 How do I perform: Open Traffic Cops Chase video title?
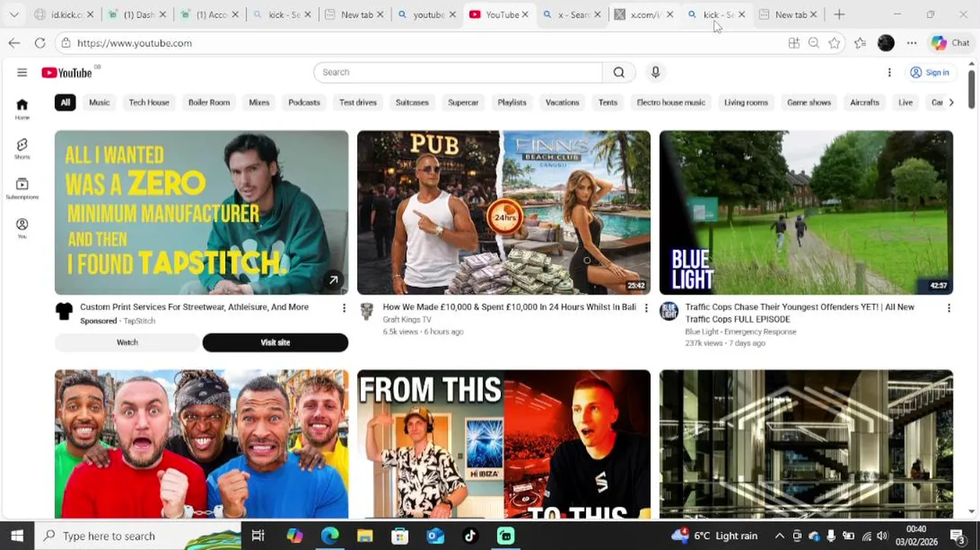[799, 313]
